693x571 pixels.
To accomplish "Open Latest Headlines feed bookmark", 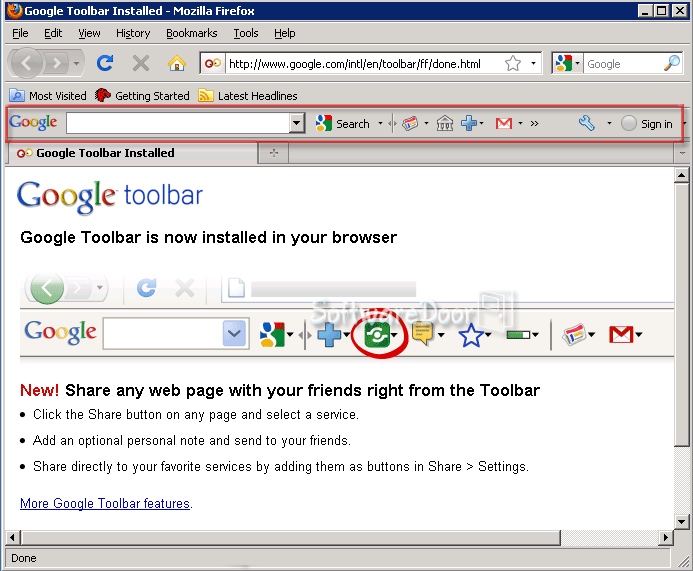I will click(248, 95).
